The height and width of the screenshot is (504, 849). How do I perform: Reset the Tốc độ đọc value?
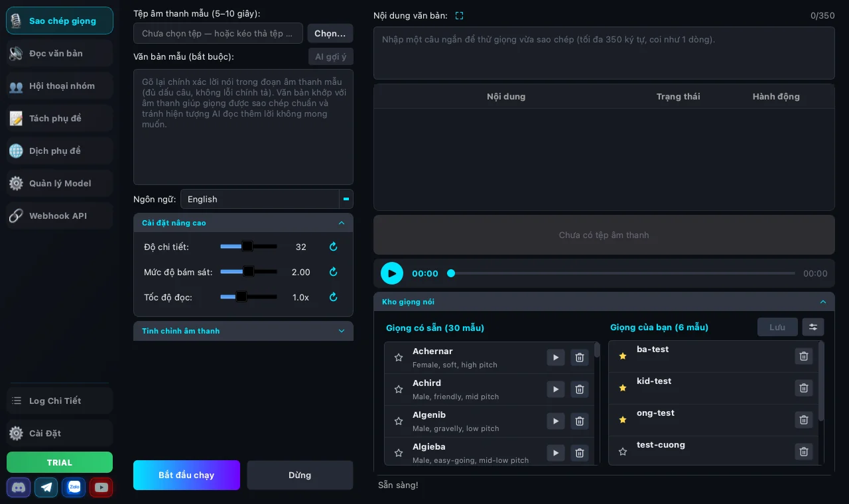point(334,297)
